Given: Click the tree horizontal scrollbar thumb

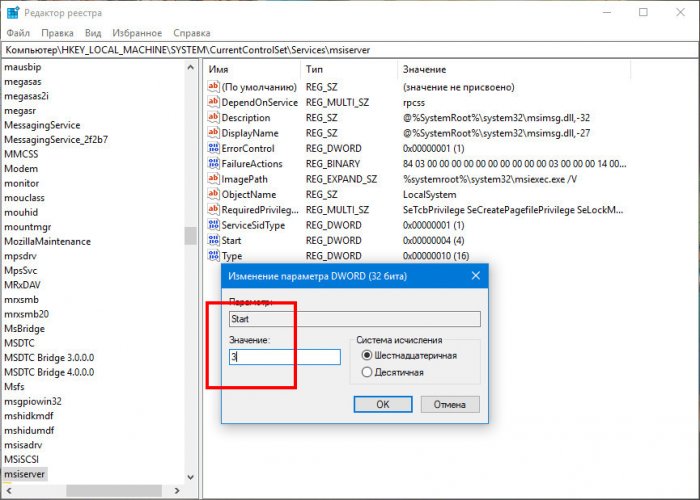Looking at the screenshot, I should point(114,490).
